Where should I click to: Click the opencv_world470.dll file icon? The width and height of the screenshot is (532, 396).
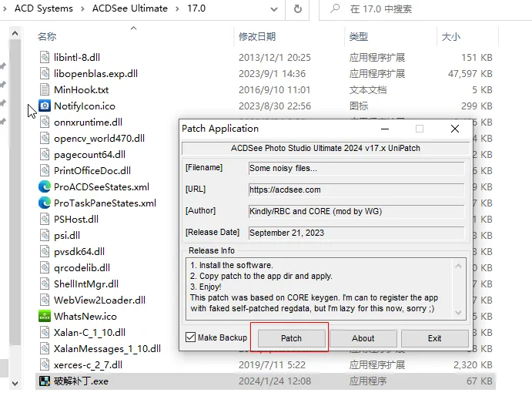click(x=45, y=138)
